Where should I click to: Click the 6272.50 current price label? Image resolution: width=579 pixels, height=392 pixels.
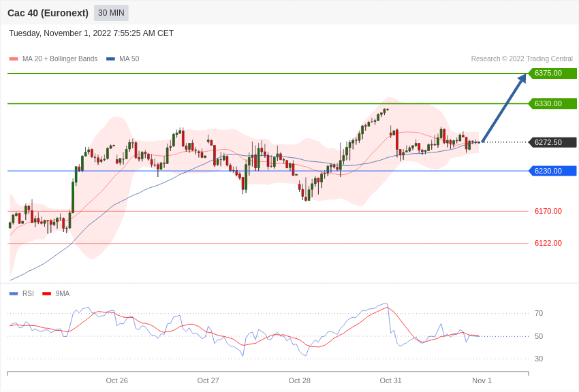click(x=553, y=142)
